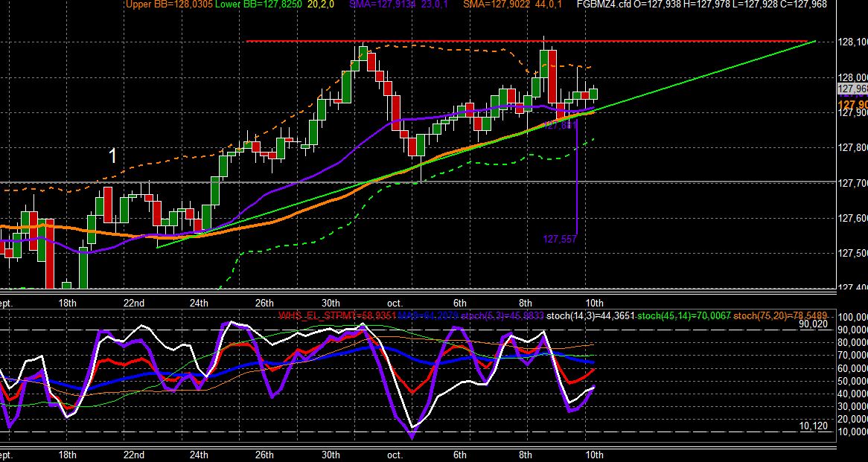The image size is (868, 462).
Task: Click the 30,0000 stochastic axis label
Action: tap(853, 407)
